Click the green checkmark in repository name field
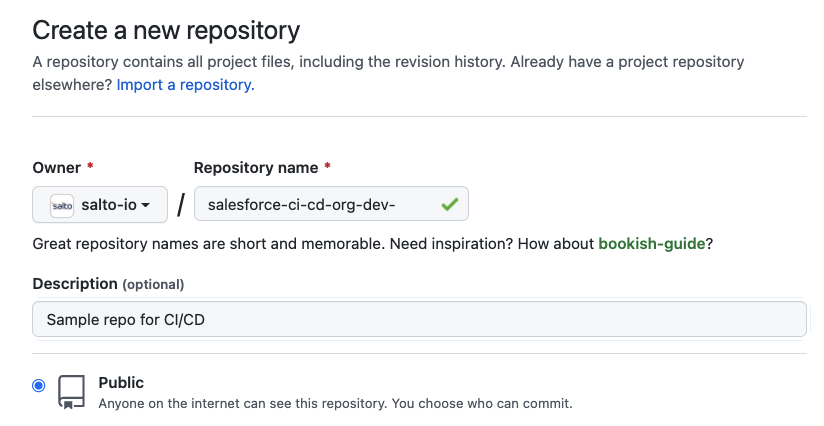Image resolution: width=824 pixels, height=426 pixels. [x=450, y=204]
